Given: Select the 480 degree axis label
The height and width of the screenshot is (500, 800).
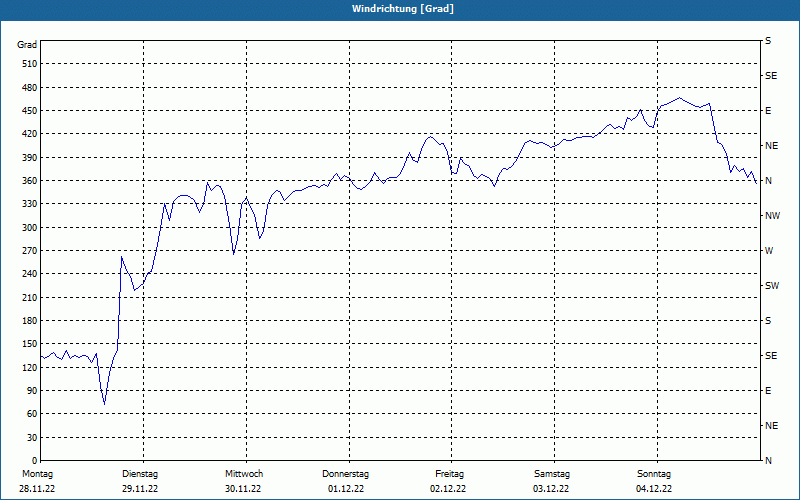Looking at the screenshot, I should [x=30, y=88].
